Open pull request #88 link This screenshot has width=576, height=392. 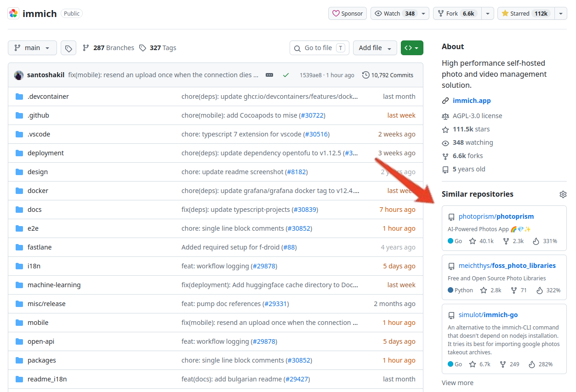click(x=289, y=247)
